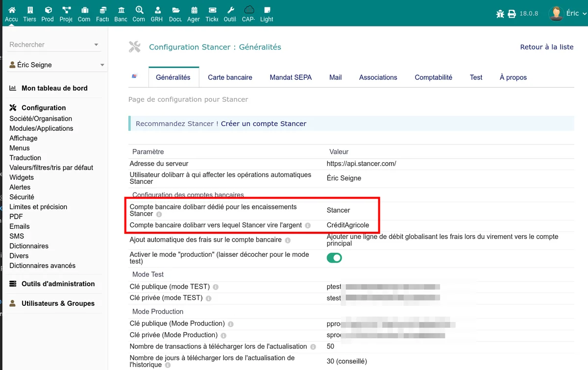Click info icon beside Clé privée (mode TEST)
The height and width of the screenshot is (370, 588).
point(209,298)
